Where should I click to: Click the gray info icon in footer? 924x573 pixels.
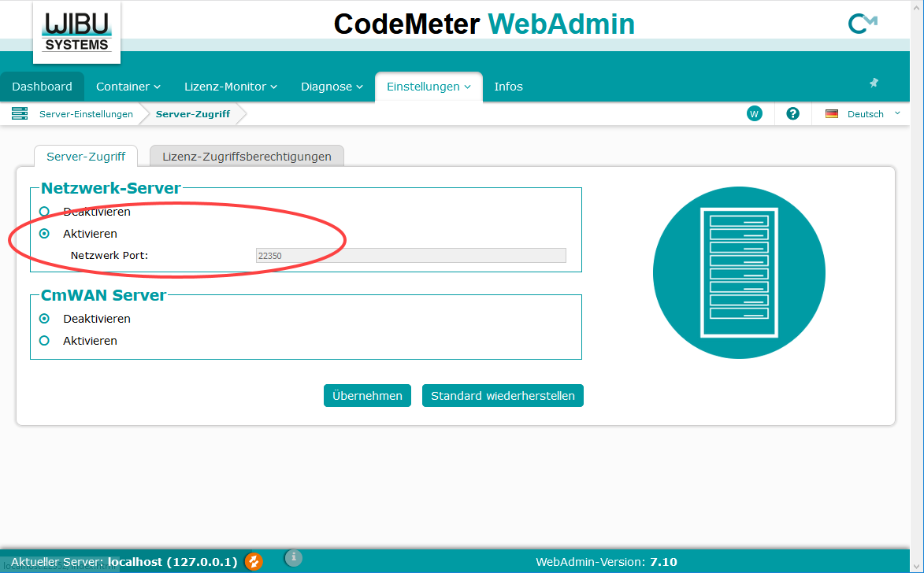click(293, 558)
